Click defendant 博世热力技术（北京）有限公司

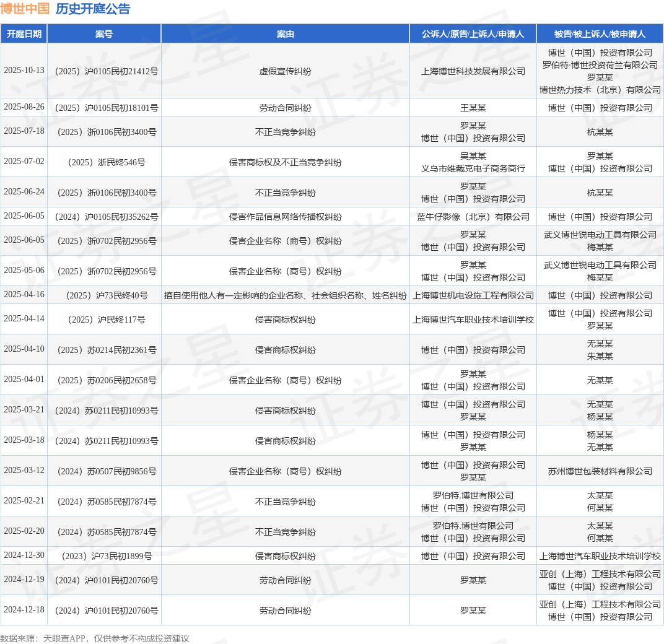600,90
